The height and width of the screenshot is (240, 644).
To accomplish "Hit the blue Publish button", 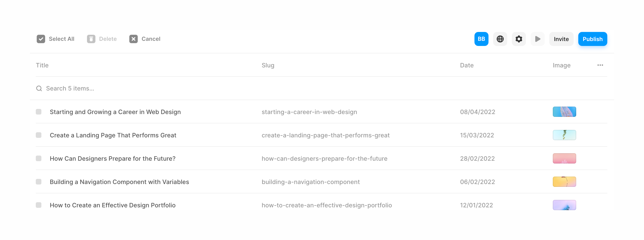I will pyautogui.click(x=593, y=39).
